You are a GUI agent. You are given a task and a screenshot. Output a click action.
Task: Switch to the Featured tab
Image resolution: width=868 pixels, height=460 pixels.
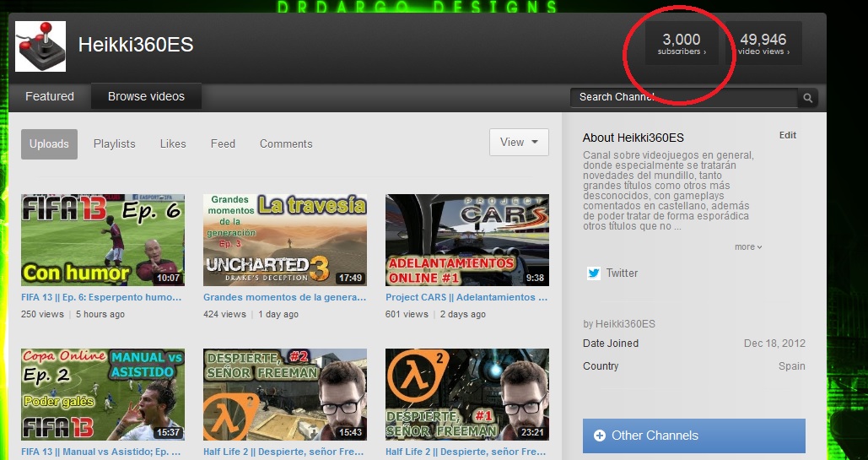(x=49, y=96)
